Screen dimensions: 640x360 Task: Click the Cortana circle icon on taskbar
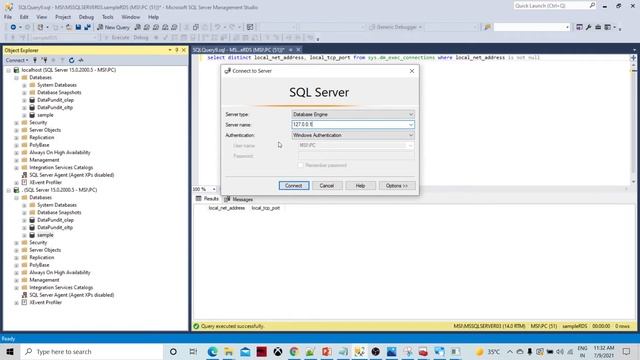[x=173, y=351]
